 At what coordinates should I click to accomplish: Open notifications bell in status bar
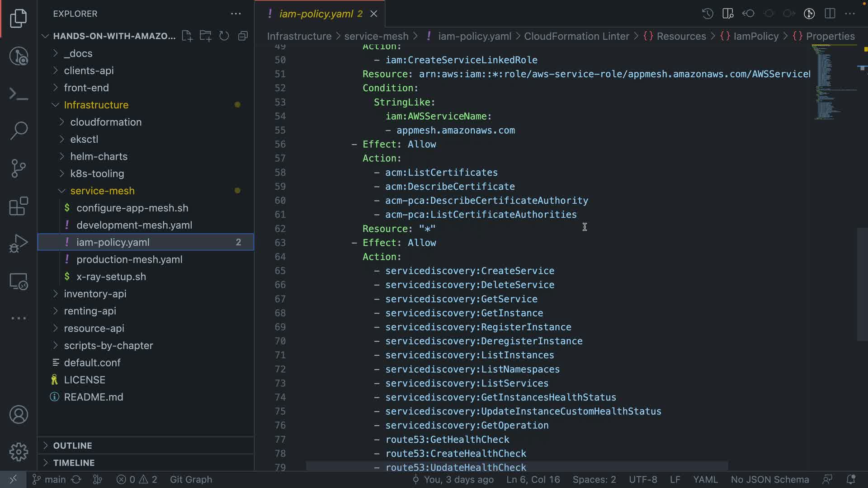coord(850,479)
